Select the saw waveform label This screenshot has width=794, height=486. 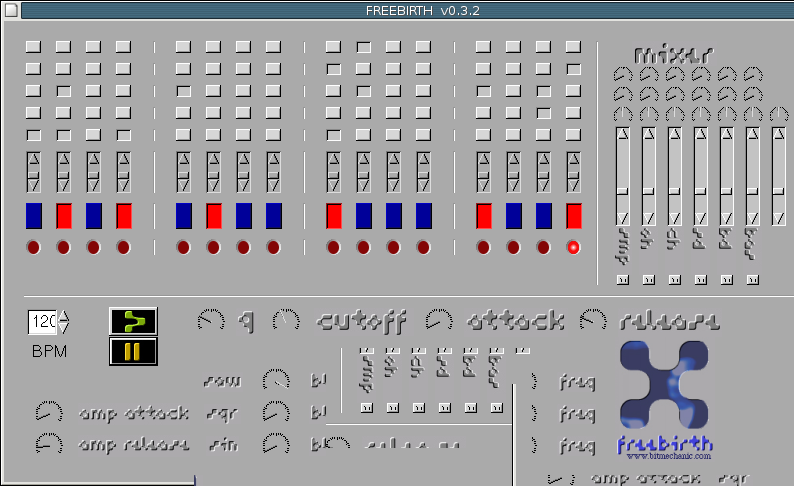coord(221,381)
